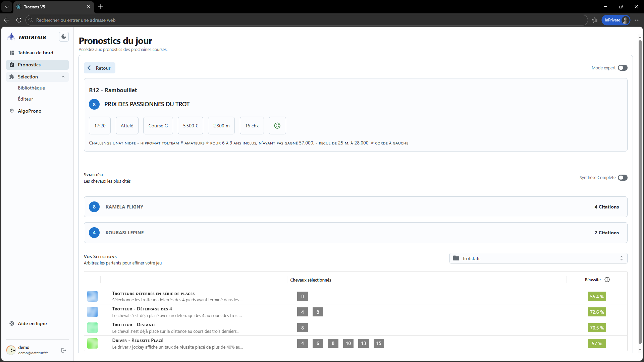Open the browser tab list chevron
644x362 pixels.
[x=6, y=7]
